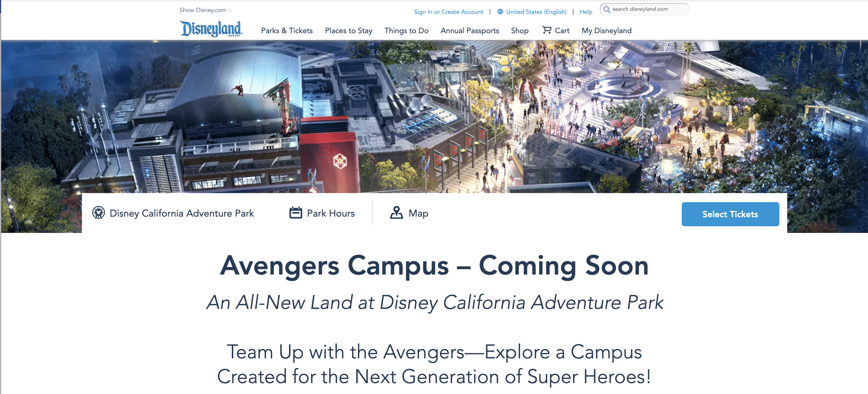Change United States (English) language
Screen dimensions: 868x394
tap(536, 12)
